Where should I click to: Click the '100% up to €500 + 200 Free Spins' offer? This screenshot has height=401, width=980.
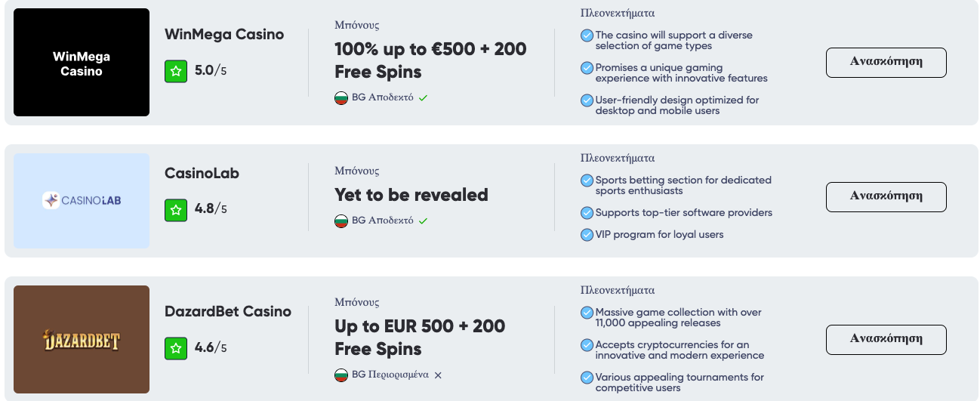pos(430,60)
